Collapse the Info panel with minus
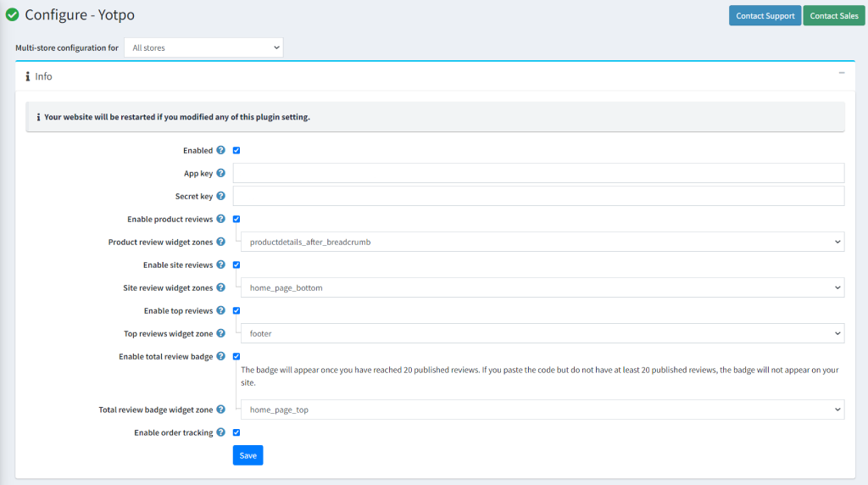This screenshot has height=485, width=868. coord(842,73)
